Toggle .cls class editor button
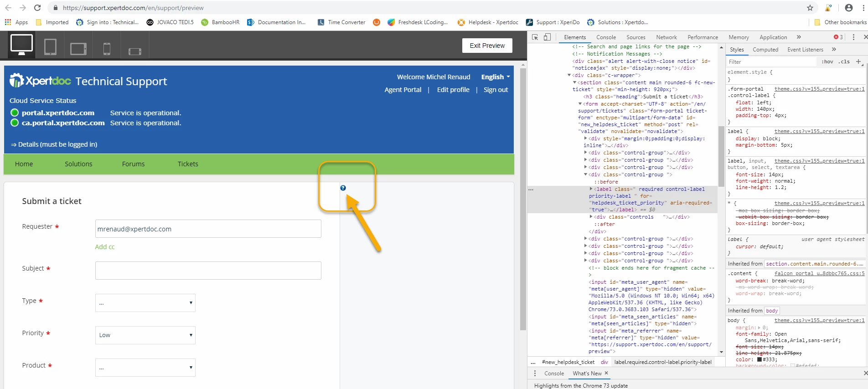 [x=844, y=62]
